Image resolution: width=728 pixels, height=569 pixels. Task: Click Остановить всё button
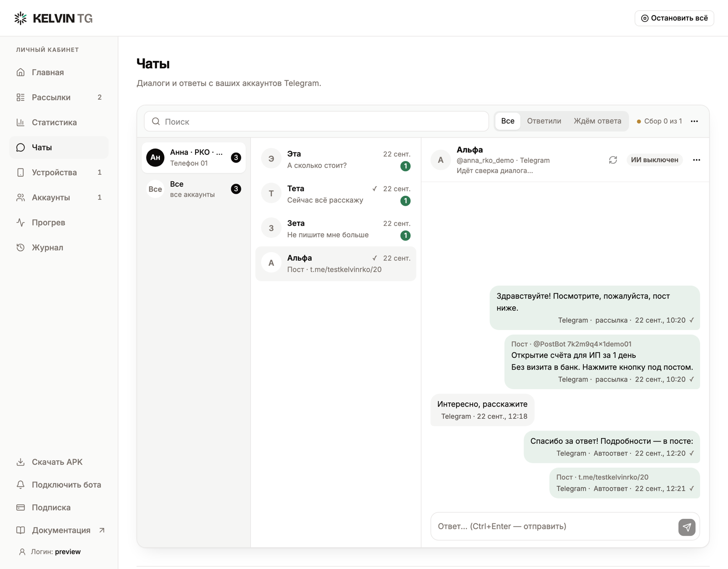674,18
